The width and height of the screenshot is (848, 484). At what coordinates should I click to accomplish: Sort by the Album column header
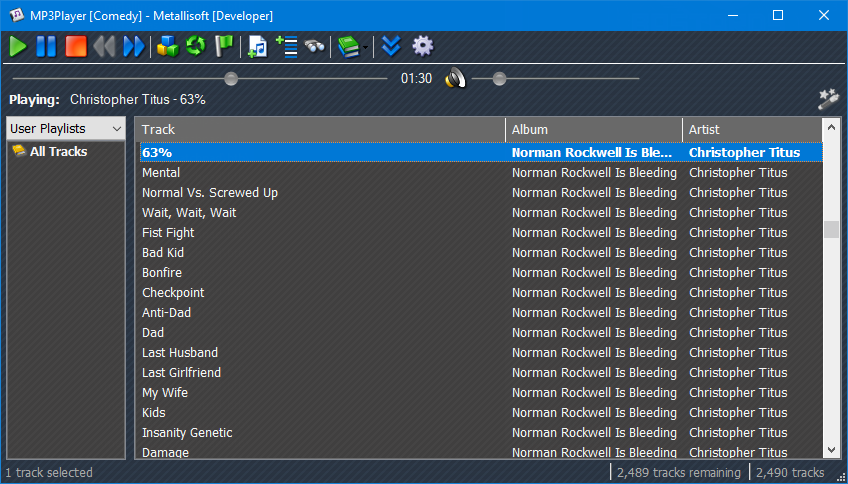tap(593, 129)
